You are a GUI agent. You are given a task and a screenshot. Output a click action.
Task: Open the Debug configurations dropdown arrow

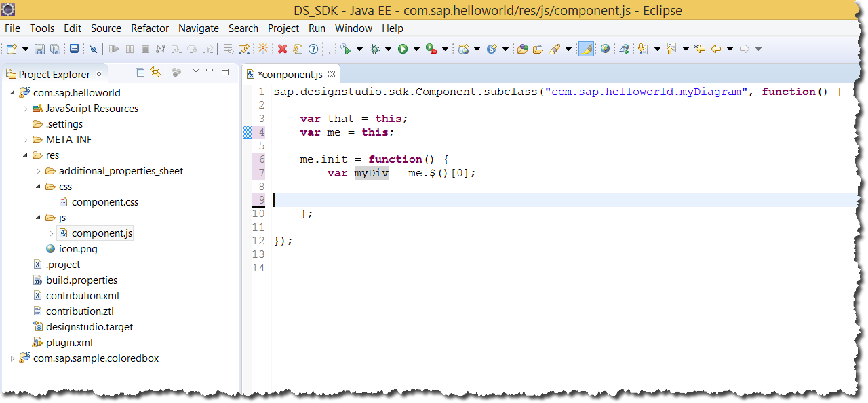(388, 49)
